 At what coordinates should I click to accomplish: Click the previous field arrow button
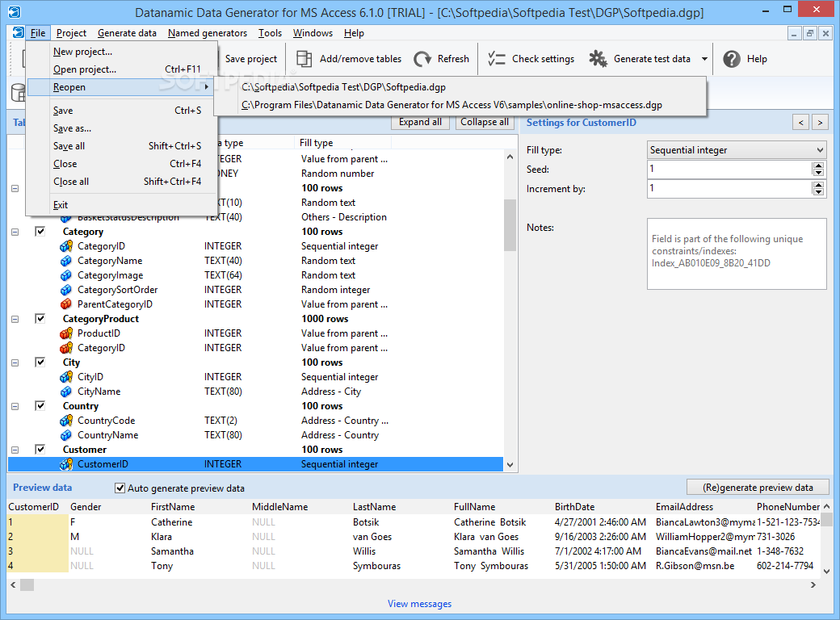pyautogui.click(x=801, y=123)
